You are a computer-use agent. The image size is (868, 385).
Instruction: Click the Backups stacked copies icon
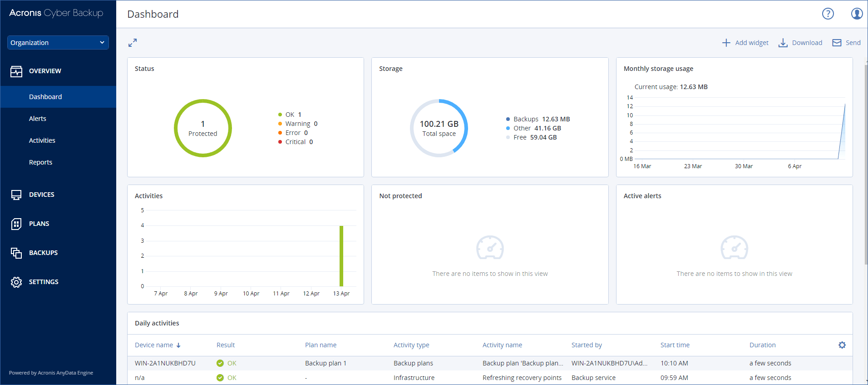tap(16, 253)
